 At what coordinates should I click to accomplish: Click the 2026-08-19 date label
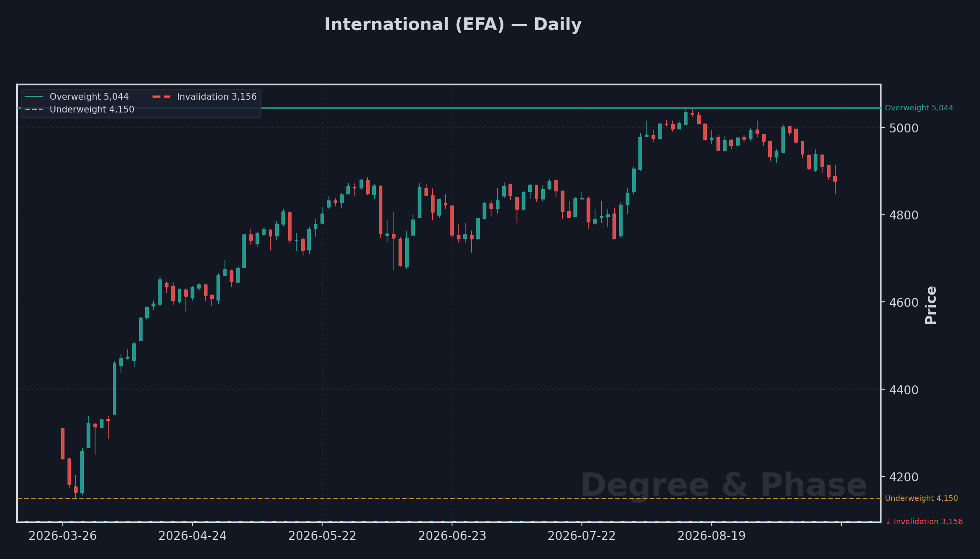(711, 536)
